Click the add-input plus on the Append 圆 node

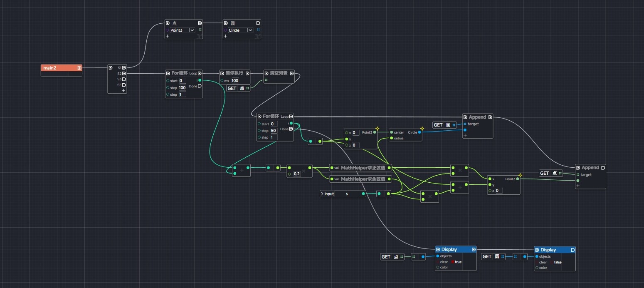(465, 135)
